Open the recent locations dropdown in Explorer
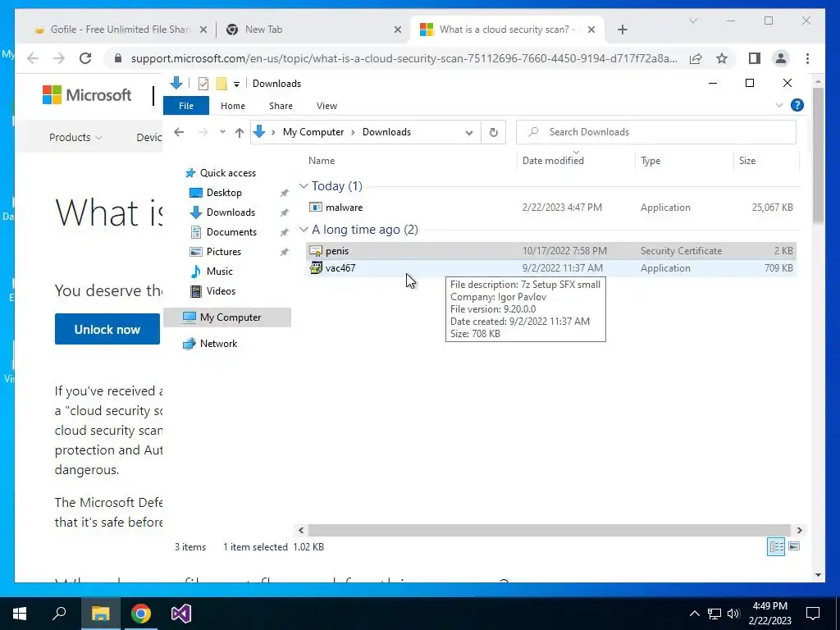The height and width of the screenshot is (630, 840). (x=222, y=132)
